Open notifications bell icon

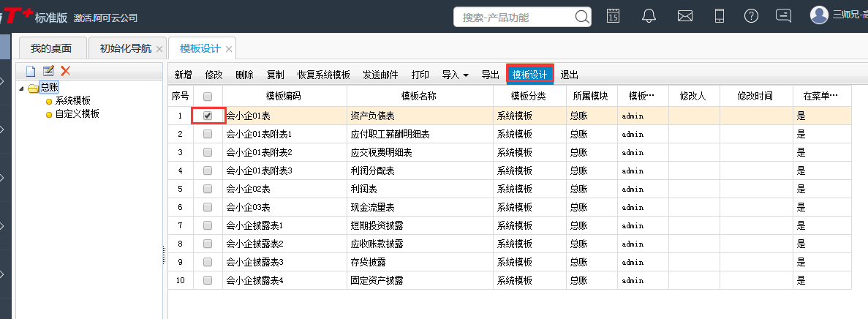649,15
